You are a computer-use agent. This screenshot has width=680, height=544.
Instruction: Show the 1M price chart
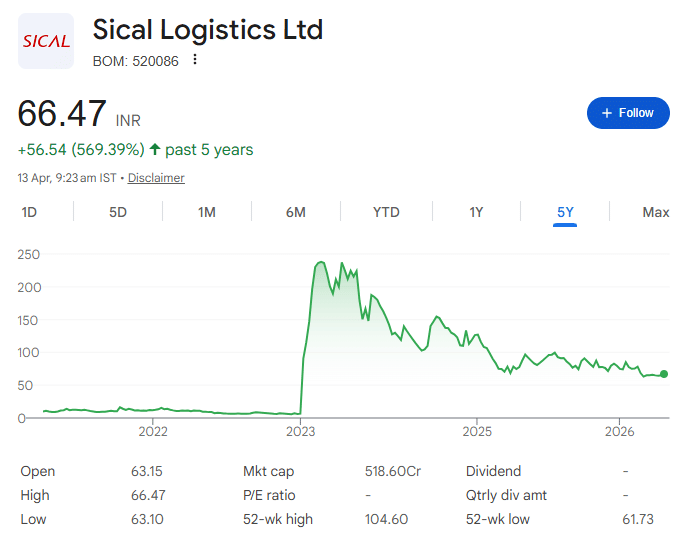207,212
